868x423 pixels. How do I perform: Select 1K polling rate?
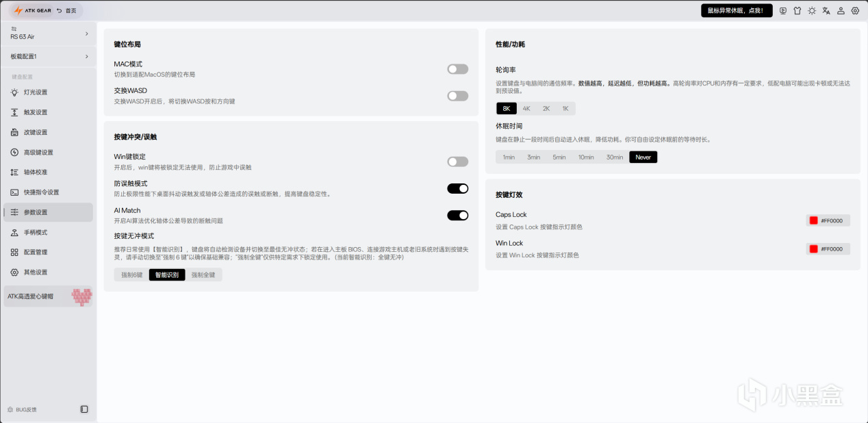pyautogui.click(x=565, y=108)
